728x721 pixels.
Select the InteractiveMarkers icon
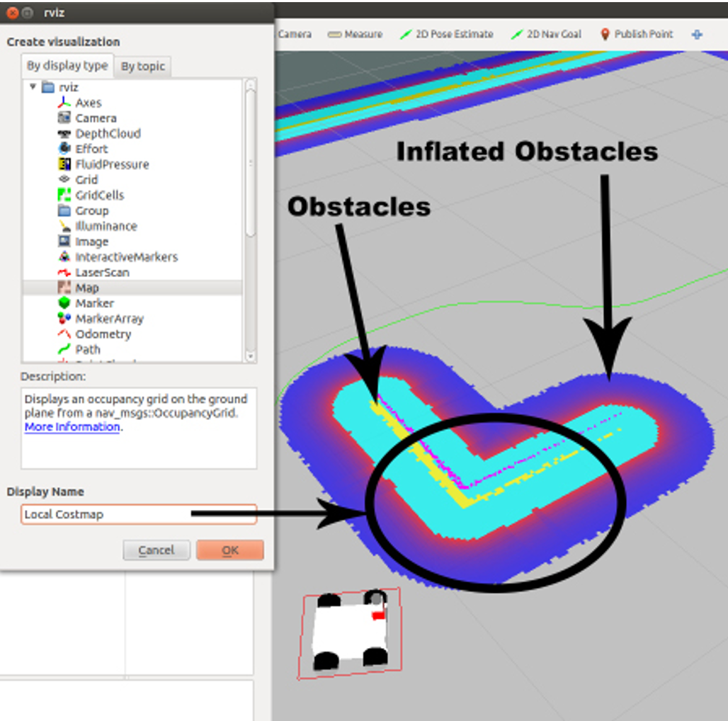point(64,256)
